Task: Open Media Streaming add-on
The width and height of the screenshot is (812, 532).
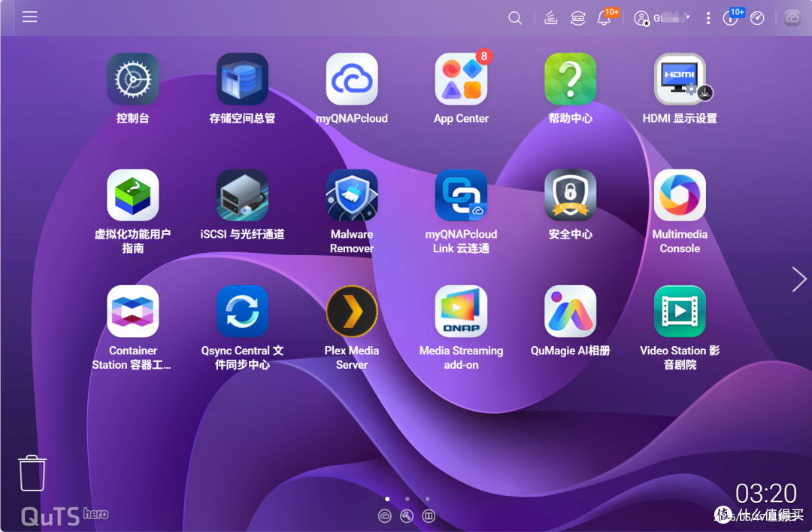Action: (x=461, y=311)
